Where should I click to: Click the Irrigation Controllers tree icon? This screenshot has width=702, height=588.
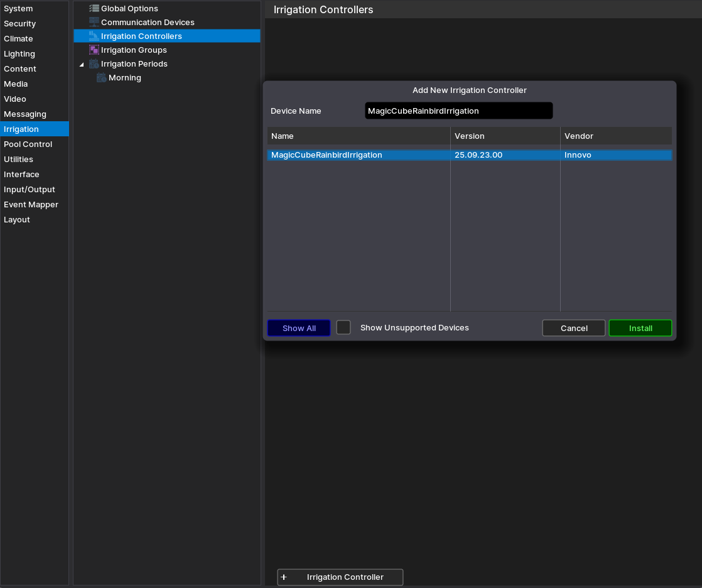(x=94, y=36)
